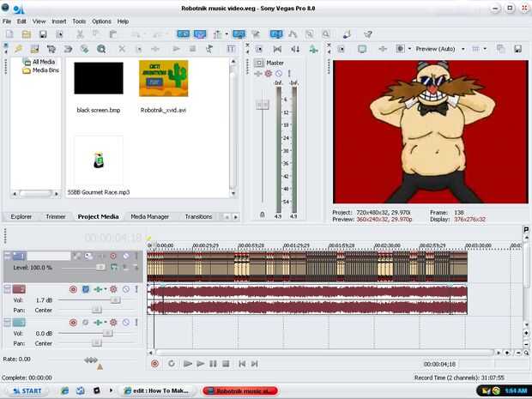Arm the 0.0 dB audio track for record
The width and height of the screenshot is (532, 399).
(72, 322)
